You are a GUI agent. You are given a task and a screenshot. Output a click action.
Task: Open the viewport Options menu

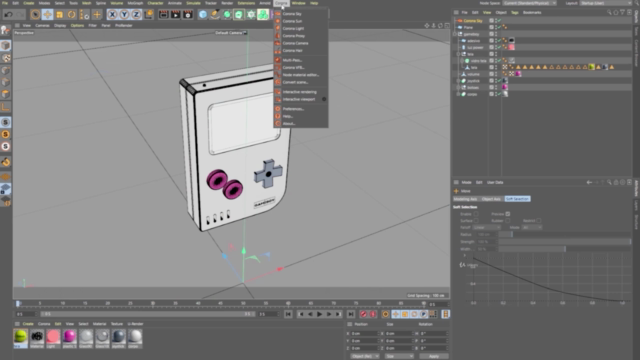77,26
